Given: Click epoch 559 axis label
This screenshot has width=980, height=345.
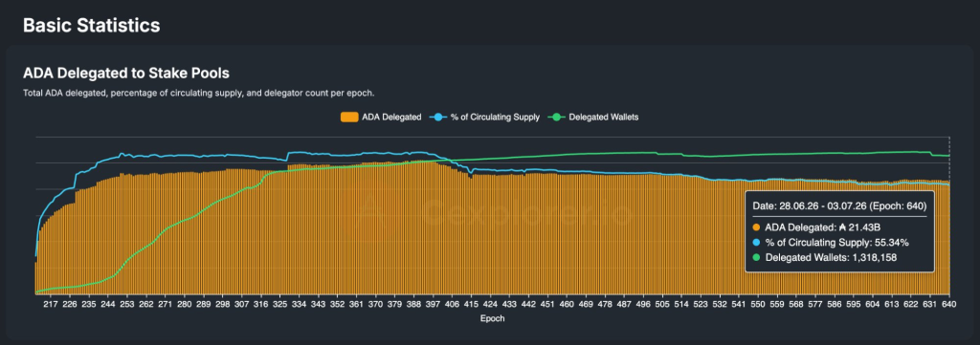Looking at the screenshot, I should point(776,305).
